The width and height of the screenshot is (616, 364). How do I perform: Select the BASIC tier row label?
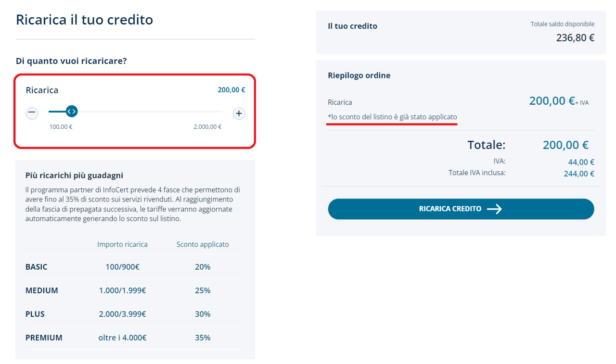tap(37, 267)
